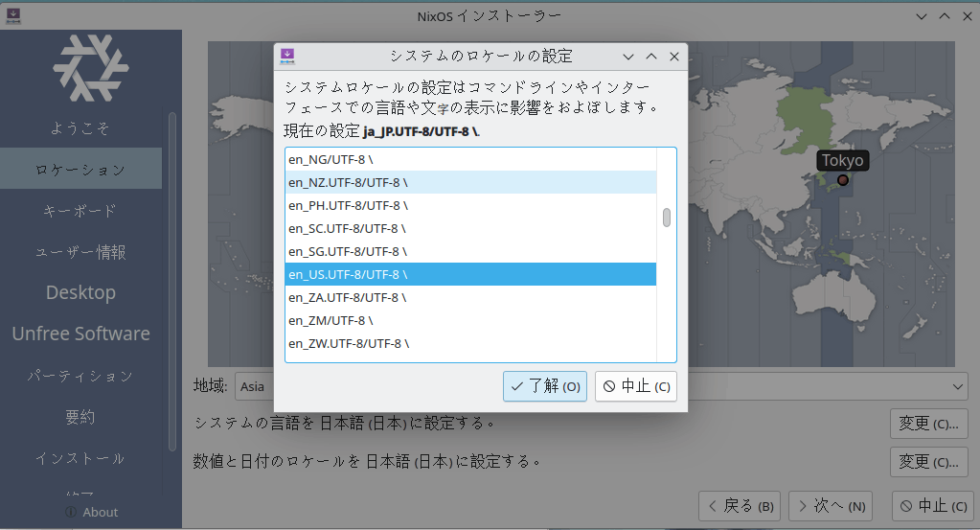This screenshot has height=530, width=980.
Task: Abort installer with bottom 中止 (C) button
Action: coord(933,506)
